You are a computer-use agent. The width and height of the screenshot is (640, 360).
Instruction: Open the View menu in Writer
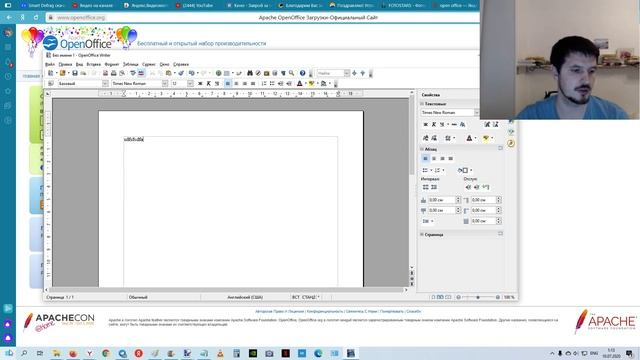79,64
